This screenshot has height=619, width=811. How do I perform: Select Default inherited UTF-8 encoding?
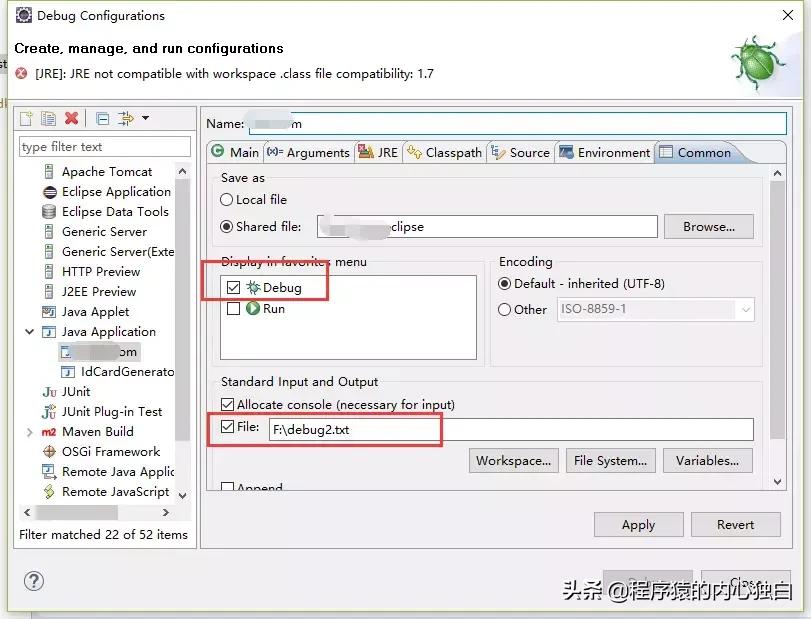(x=504, y=283)
